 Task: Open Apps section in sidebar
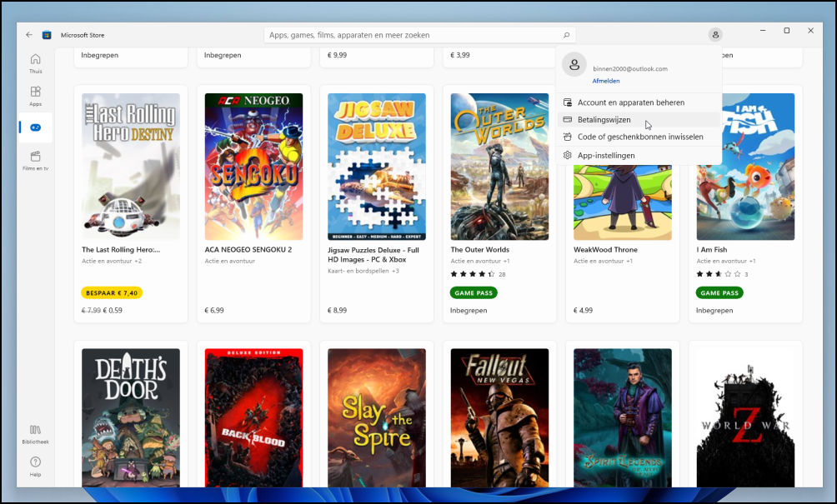(x=35, y=96)
